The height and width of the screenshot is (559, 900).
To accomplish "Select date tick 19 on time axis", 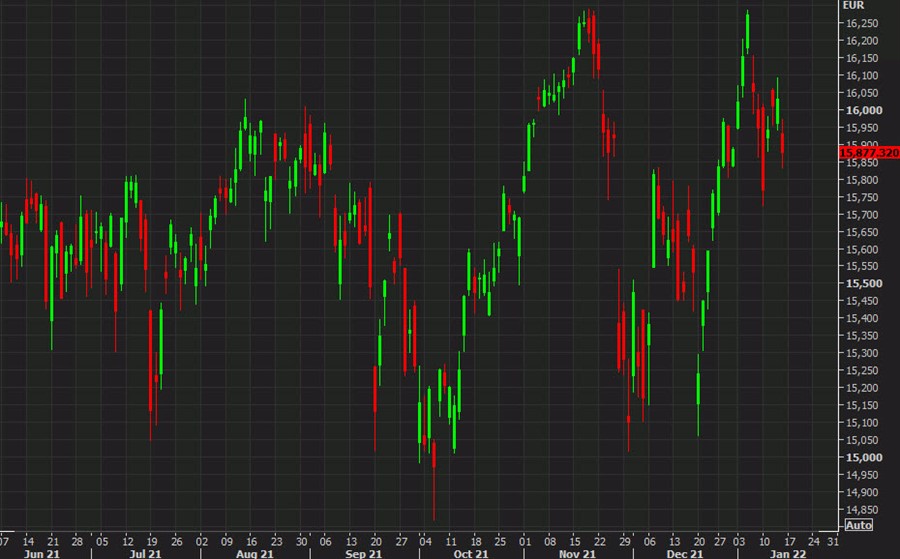I will (152, 541).
